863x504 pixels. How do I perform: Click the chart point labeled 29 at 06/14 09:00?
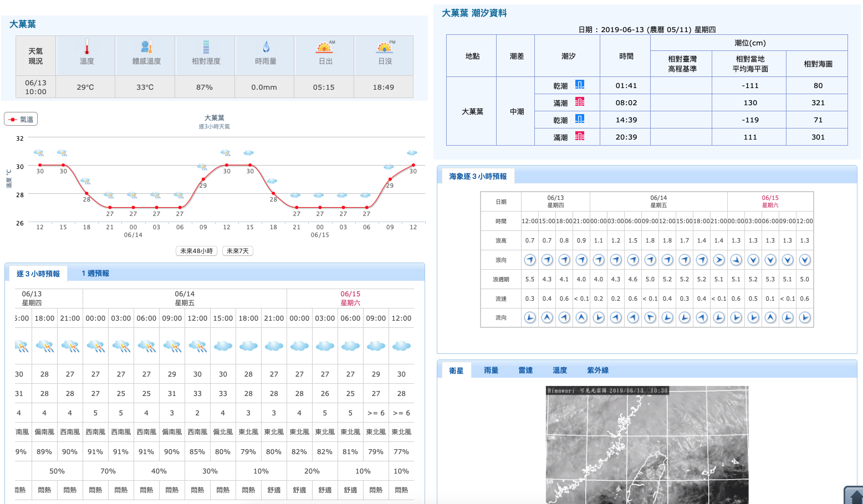(x=203, y=179)
